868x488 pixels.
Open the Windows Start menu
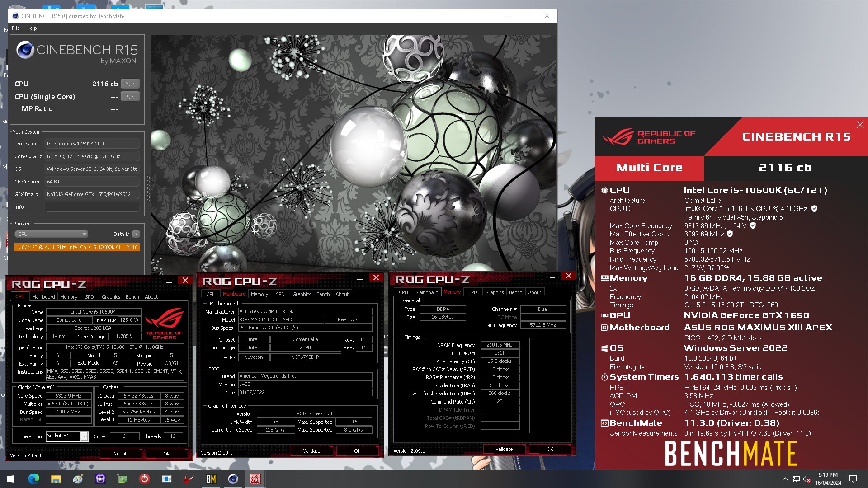click(11, 479)
